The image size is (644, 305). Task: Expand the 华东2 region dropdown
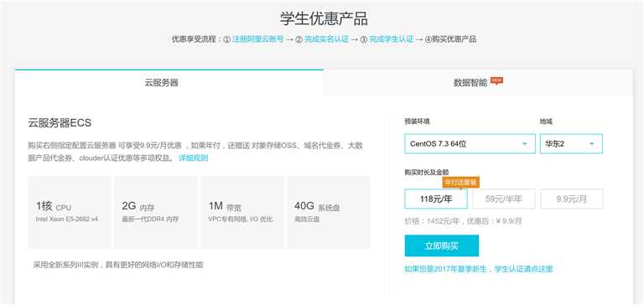tap(571, 143)
